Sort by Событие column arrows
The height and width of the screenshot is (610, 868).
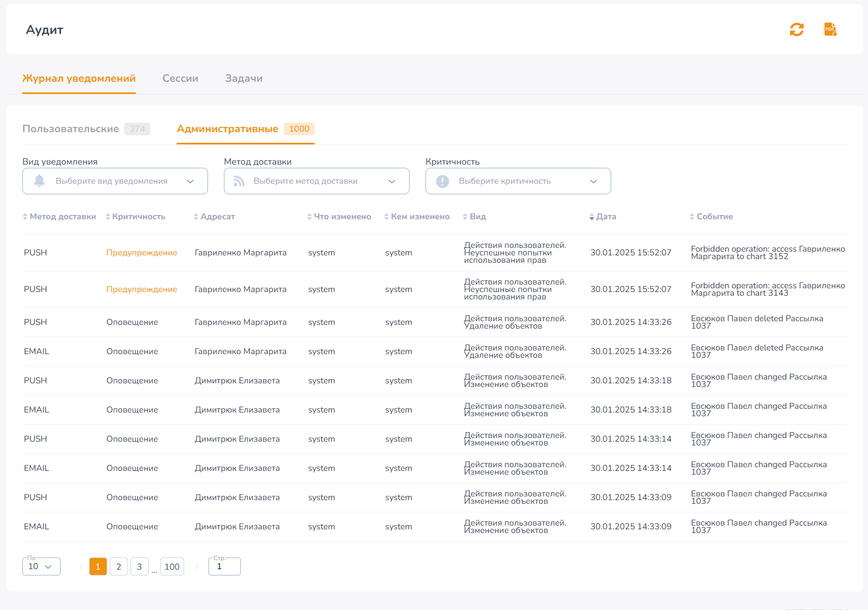pos(692,217)
